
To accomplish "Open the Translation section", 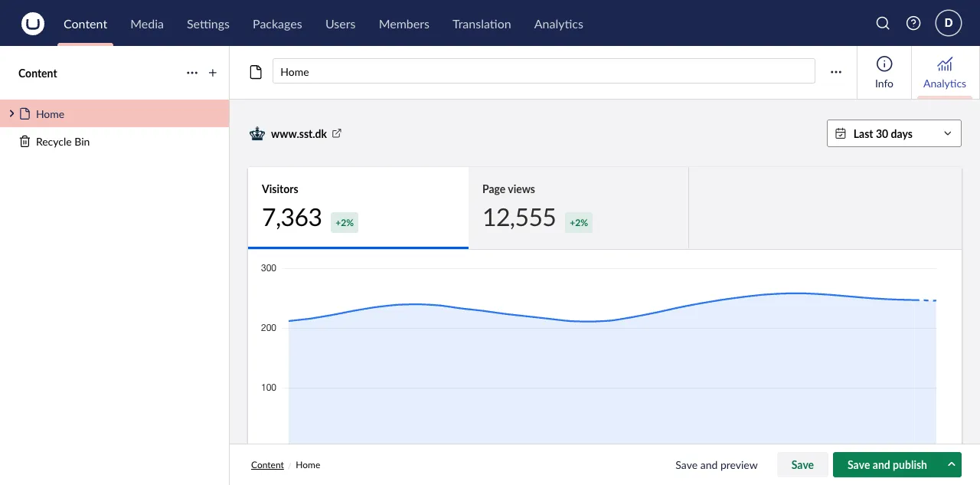I will click(482, 24).
